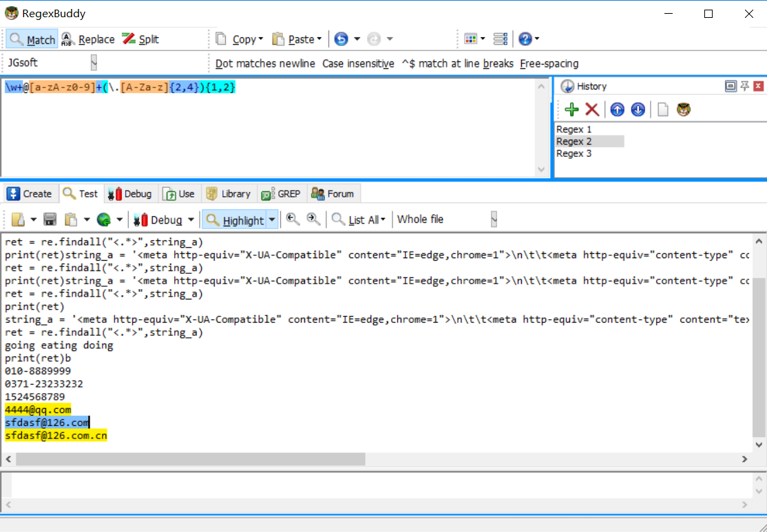Click RegexBuddy mascot icon in History toolbar

point(684,109)
